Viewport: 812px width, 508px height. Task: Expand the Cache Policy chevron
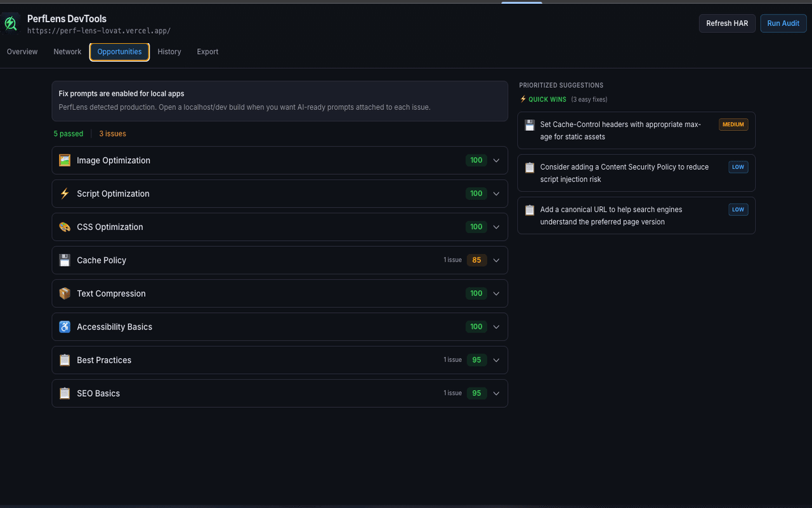click(496, 260)
